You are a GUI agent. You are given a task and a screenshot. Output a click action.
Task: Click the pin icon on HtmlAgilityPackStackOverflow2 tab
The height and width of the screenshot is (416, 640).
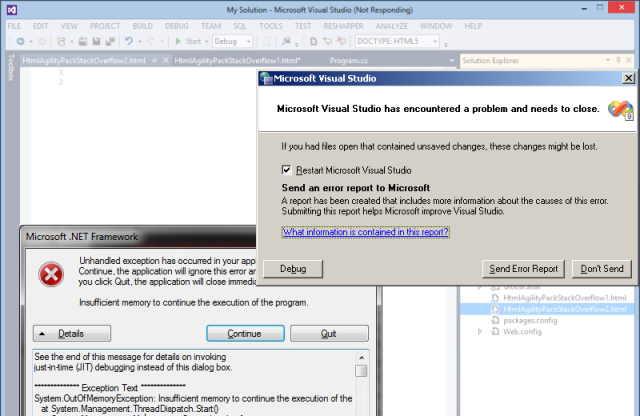[x=154, y=60]
